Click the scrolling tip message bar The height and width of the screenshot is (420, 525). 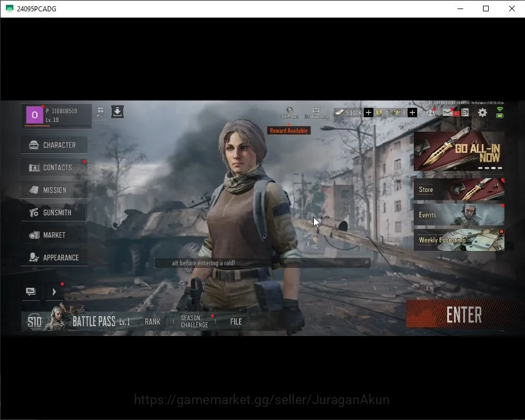[x=262, y=263]
